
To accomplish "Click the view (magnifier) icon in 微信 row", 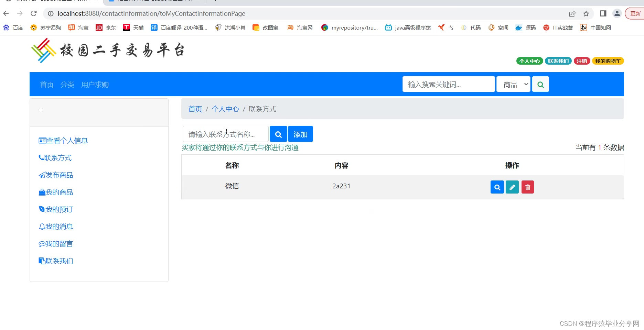I will click(497, 187).
